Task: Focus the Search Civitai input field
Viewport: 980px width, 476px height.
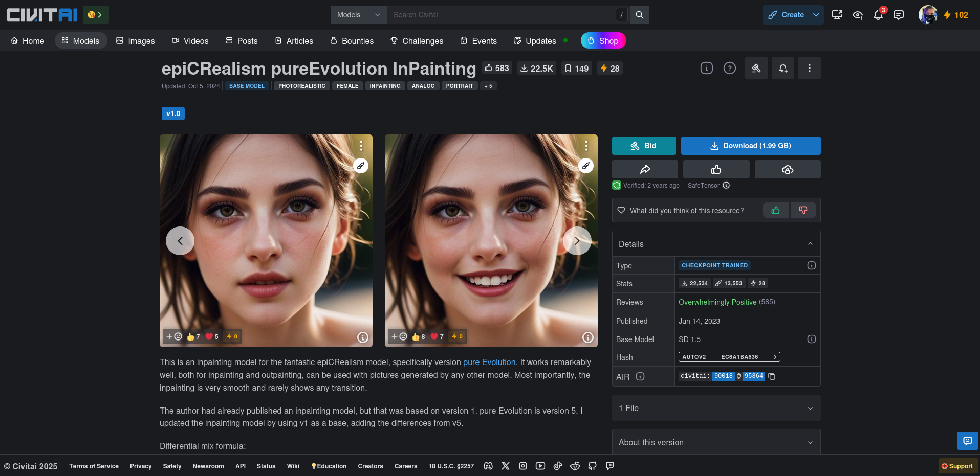Action: (502, 15)
